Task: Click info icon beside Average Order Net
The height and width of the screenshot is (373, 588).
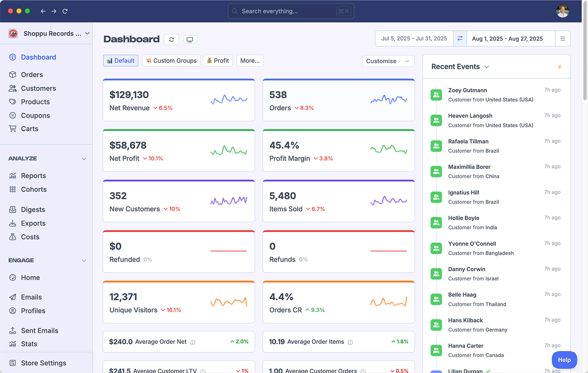Action: (193, 342)
